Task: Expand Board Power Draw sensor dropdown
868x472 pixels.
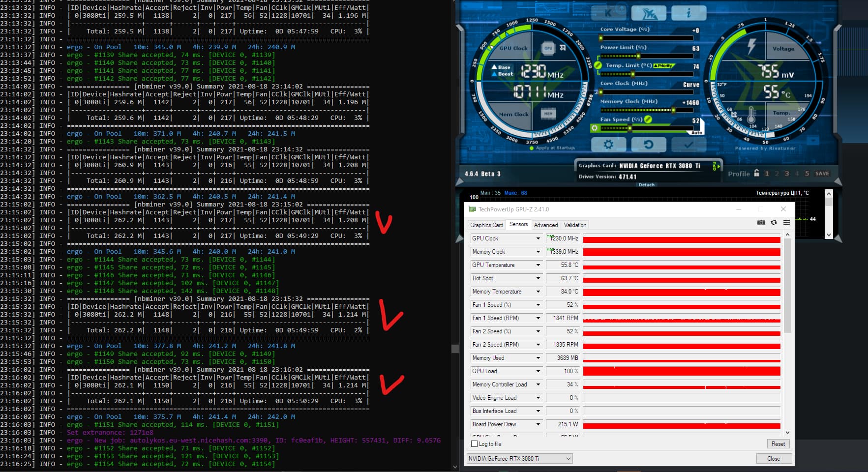Action: (x=538, y=424)
